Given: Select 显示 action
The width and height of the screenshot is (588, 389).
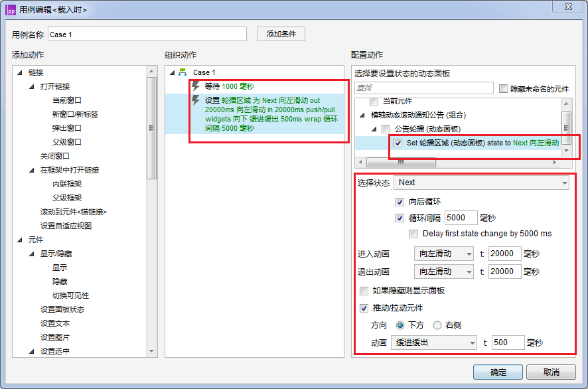Looking at the screenshot, I should coord(60,268).
